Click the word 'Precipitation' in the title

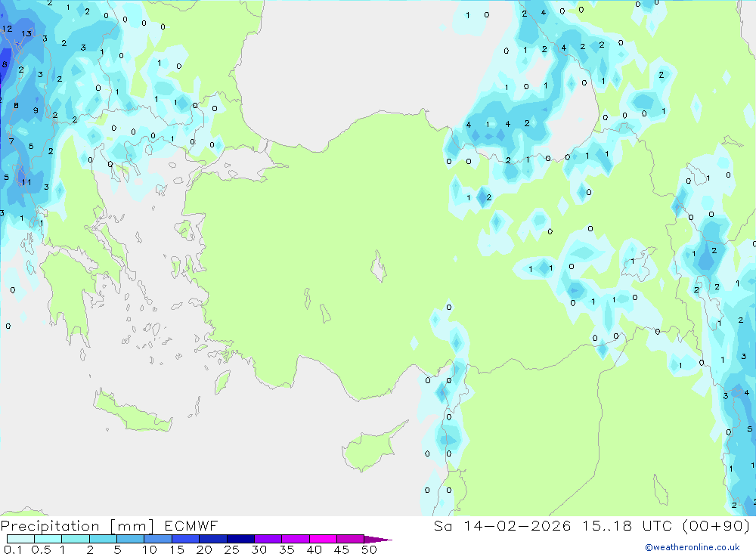click(50, 526)
